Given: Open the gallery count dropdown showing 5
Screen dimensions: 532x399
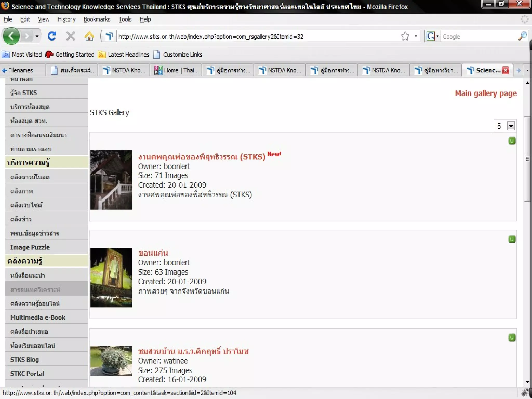Looking at the screenshot, I should click(511, 126).
